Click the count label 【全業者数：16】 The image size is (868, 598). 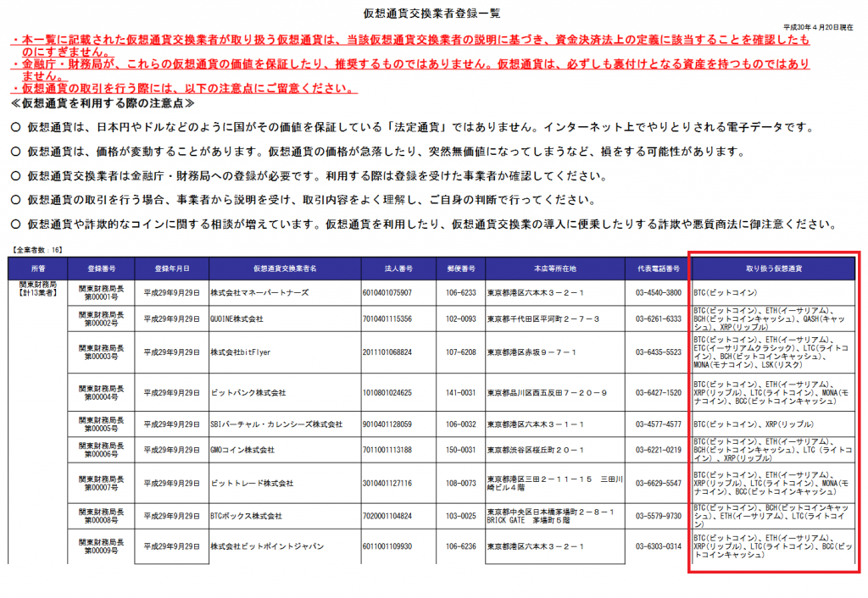pyautogui.click(x=37, y=250)
